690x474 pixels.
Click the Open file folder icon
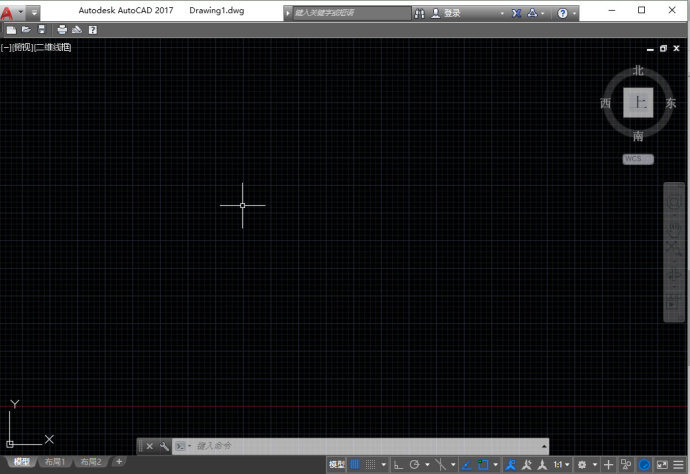coord(26,30)
